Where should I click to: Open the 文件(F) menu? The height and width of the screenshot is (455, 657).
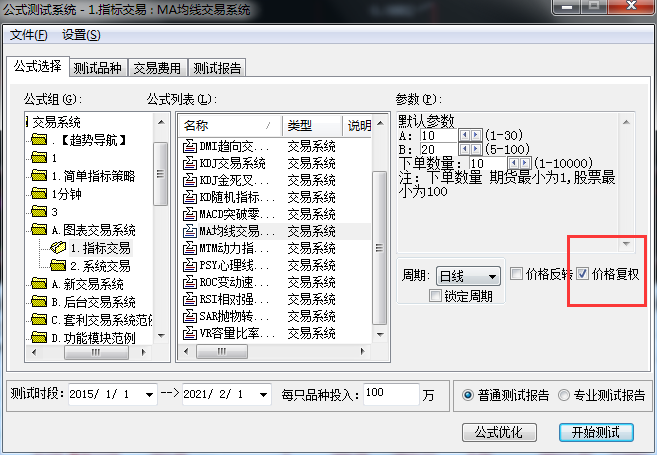[28, 35]
